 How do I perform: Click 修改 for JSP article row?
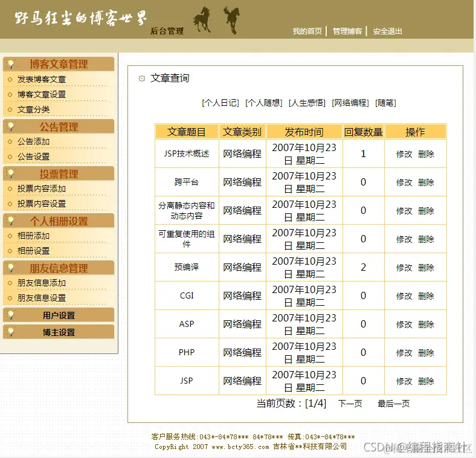click(404, 381)
